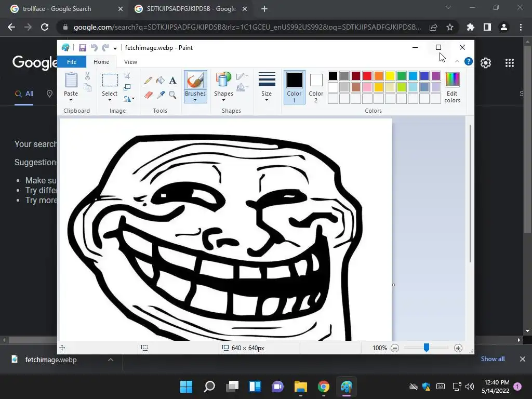
Task: Click the zoom slider handle
Action: tap(427, 348)
